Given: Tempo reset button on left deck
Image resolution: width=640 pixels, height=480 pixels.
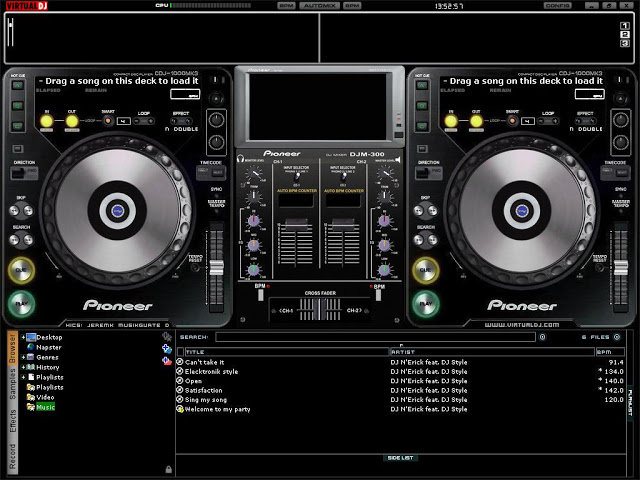Looking at the screenshot, I should 196,268.
